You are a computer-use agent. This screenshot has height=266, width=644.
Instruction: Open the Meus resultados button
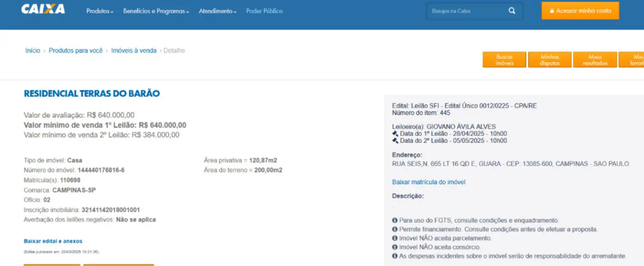pos(595,60)
